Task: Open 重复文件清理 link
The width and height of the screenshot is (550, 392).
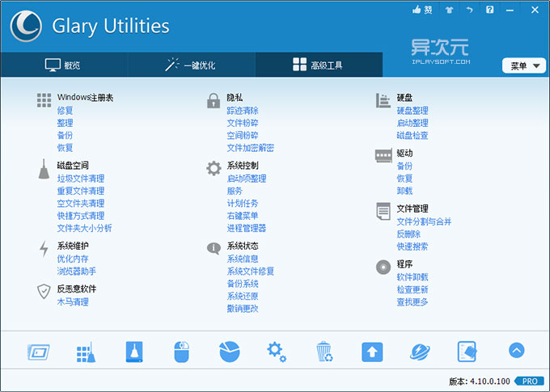Action: pos(81,191)
